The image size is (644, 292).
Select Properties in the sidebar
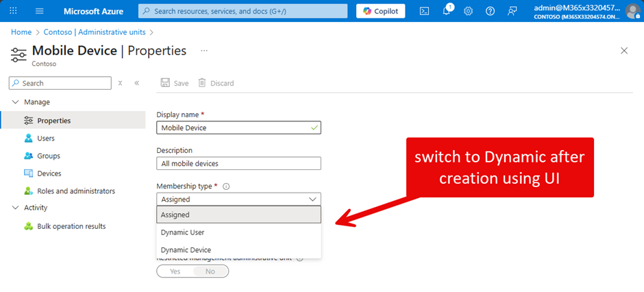[73, 121]
